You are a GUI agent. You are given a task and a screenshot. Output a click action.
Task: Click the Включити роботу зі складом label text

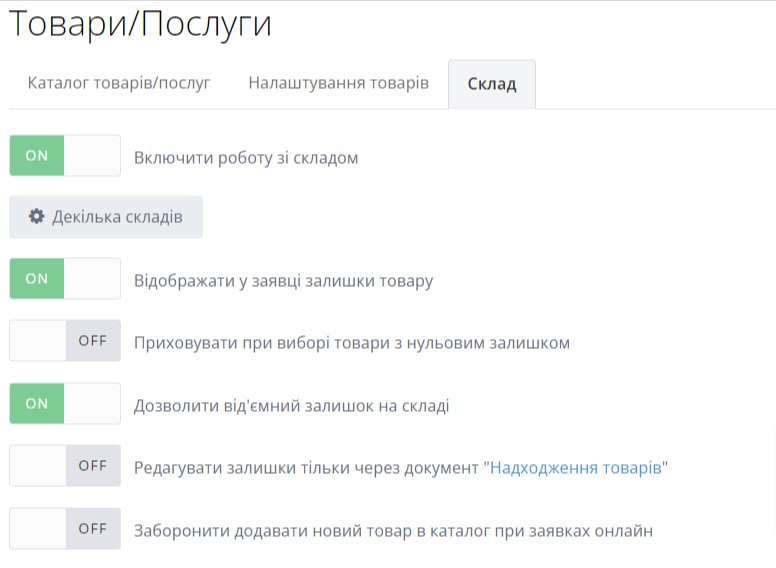tap(246, 158)
